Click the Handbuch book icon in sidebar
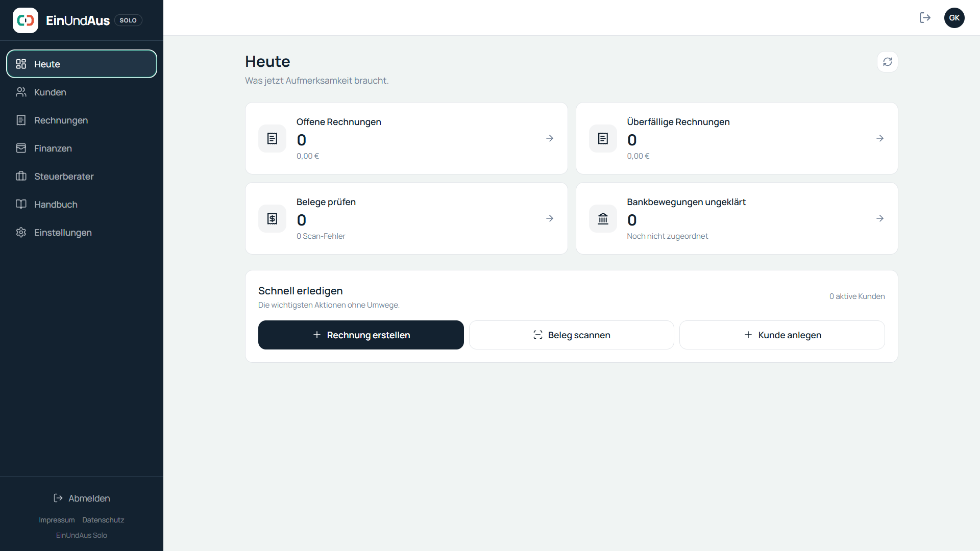The height and width of the screenshot is (551, 980). point(21,204)
